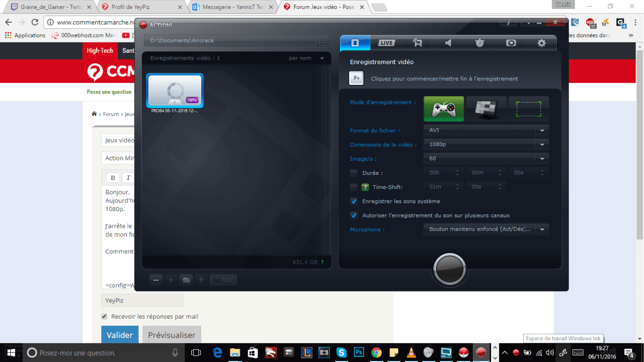
Task: Select active screen recording mode icon
Action: (x=486, y=109)
